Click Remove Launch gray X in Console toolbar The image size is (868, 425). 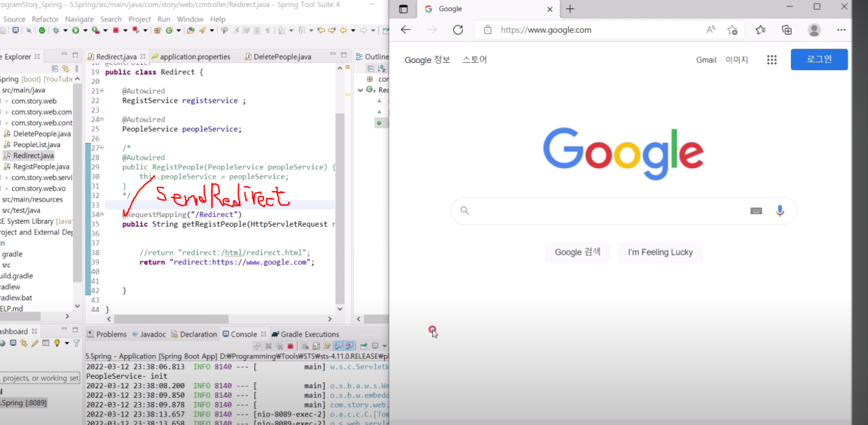268,346
